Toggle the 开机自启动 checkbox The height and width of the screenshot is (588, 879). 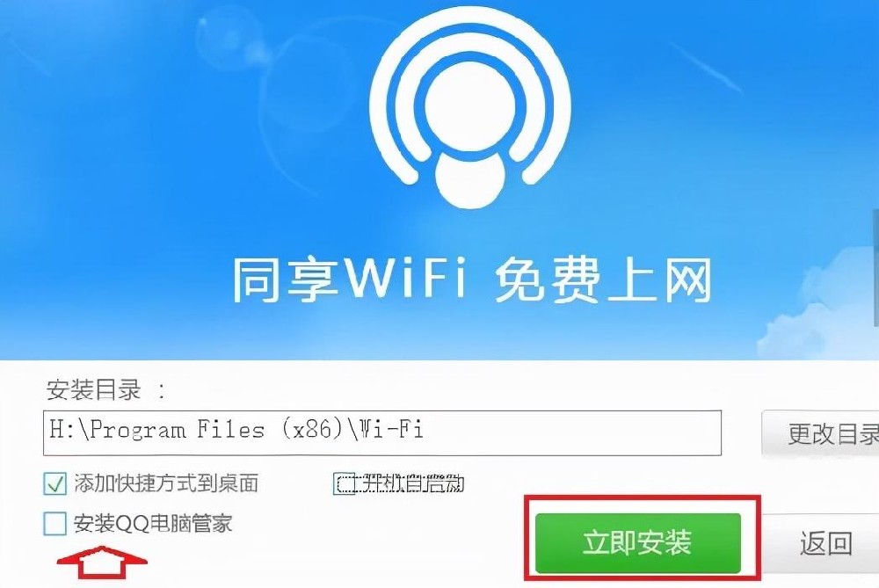[x=345, y=483]
